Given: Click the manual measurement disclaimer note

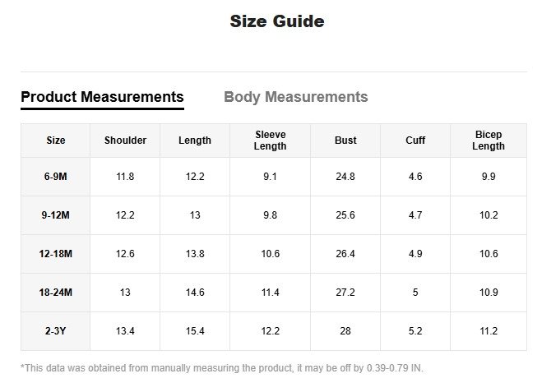Looking at the screenshot, I should click(x=222, y=368).
